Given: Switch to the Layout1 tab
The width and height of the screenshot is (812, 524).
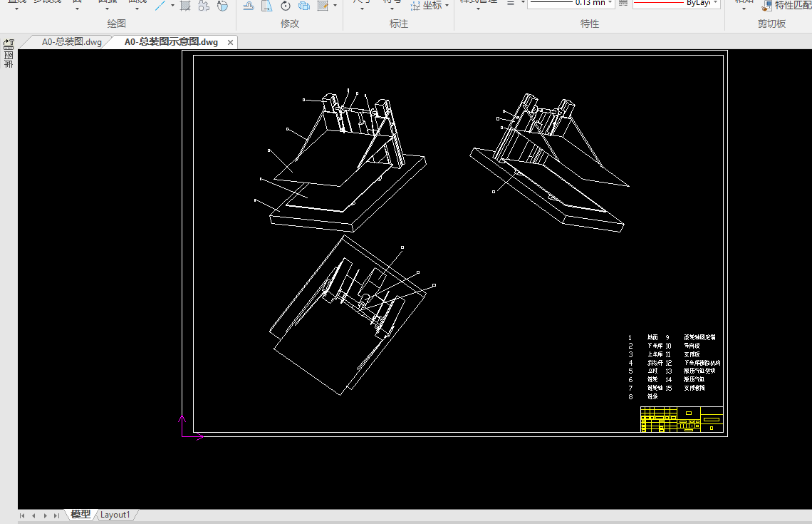Looking at the screenshot, I should pyautogui.click(x=115, y=515).
